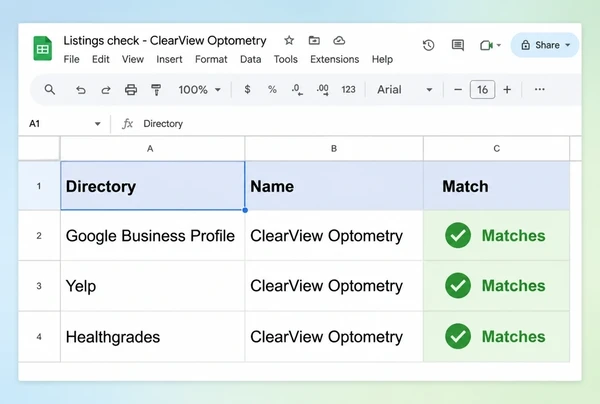
Task: Open the comments panel icon
Action: (458, 45)
